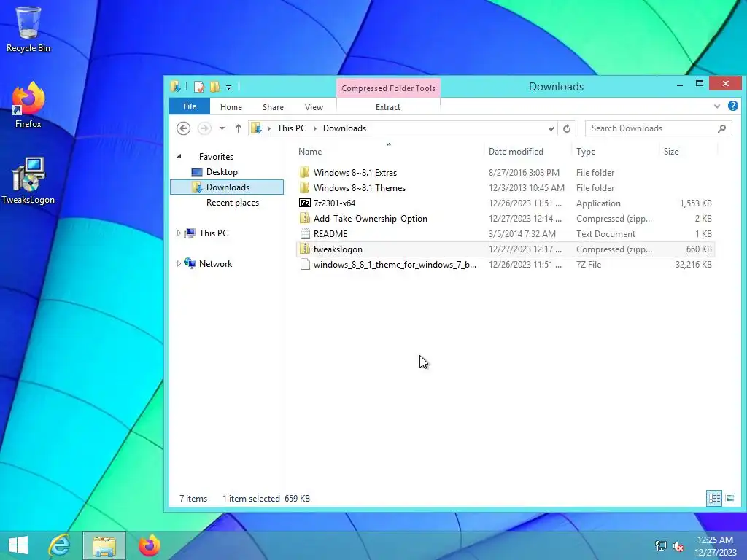Select Desktop under Favorites
Screen dimensions: 747x560
tap(222, 172)
